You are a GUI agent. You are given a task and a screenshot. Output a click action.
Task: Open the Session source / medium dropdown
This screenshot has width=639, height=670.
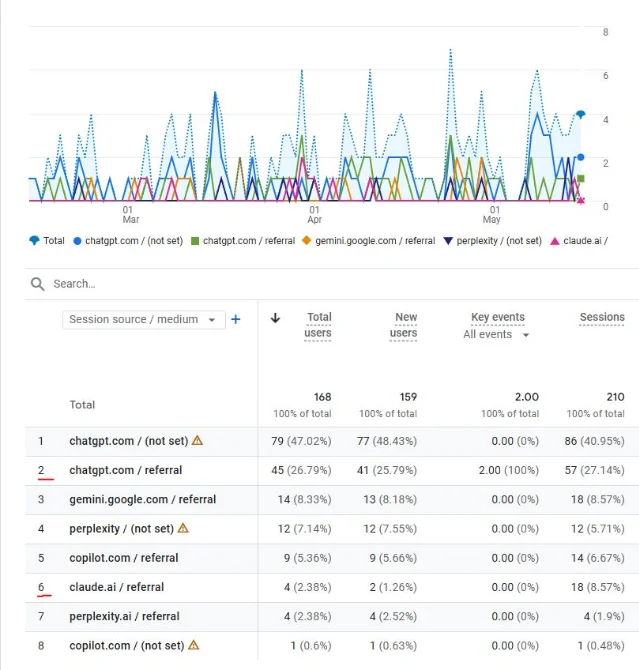pos(144,320)
